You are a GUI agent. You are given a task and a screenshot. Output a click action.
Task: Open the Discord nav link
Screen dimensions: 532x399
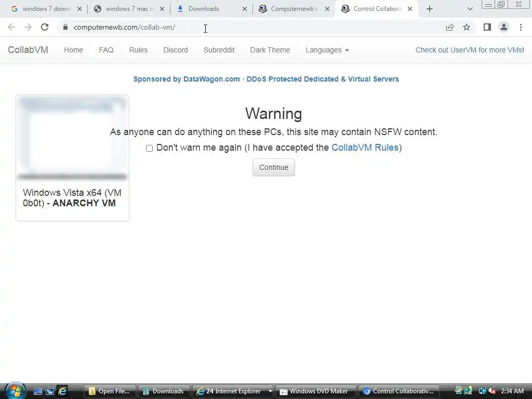[176, 50]
